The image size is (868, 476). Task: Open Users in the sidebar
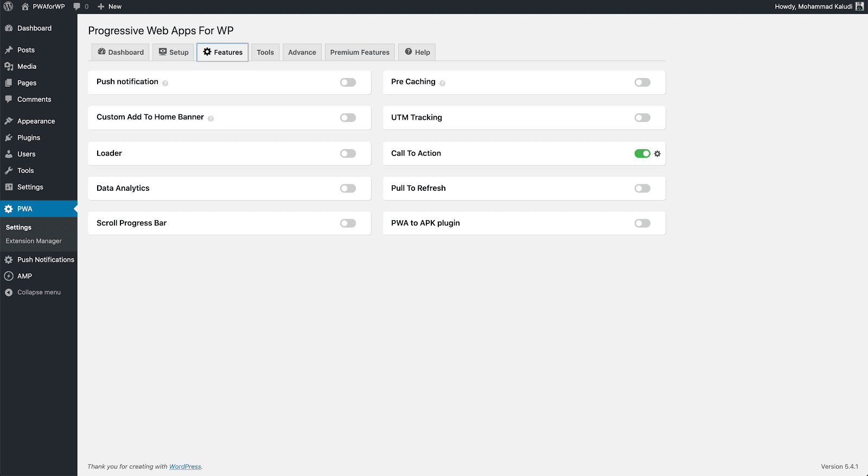pos(39,154)
